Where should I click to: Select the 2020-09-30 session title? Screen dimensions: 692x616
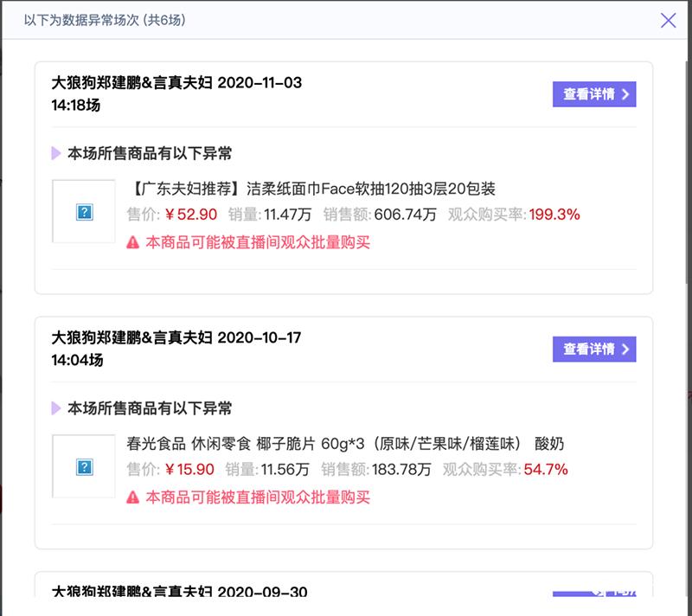(176, 593)
